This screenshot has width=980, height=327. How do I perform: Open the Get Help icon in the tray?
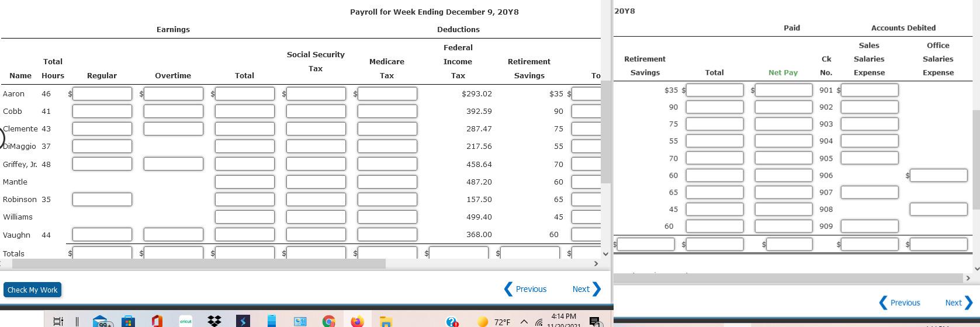pos(452,322)
